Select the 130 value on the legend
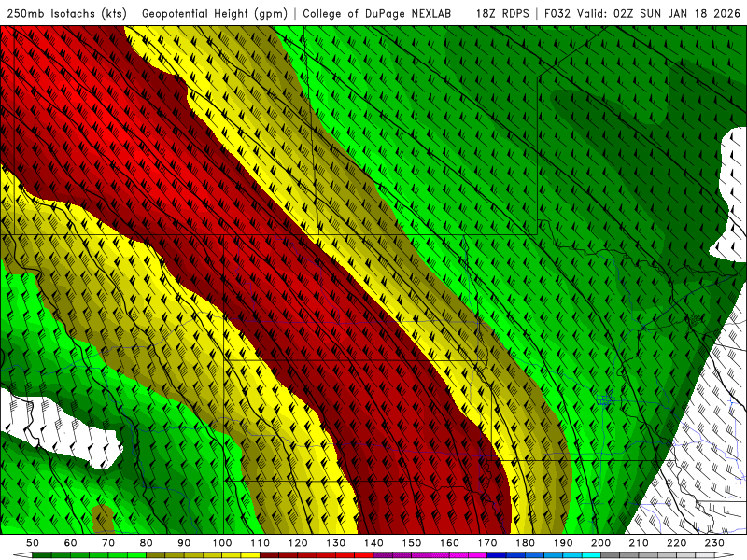747x560 pixels. (x=336, y=543)
